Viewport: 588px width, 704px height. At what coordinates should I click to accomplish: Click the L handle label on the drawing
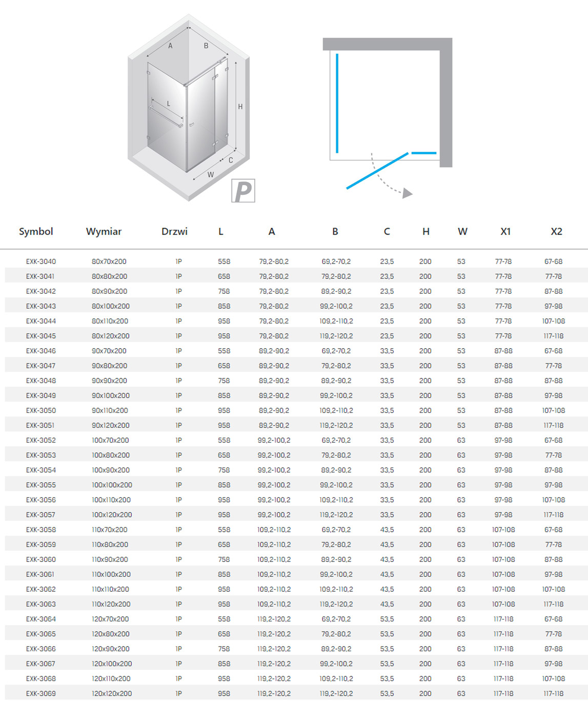click(168, 104)
